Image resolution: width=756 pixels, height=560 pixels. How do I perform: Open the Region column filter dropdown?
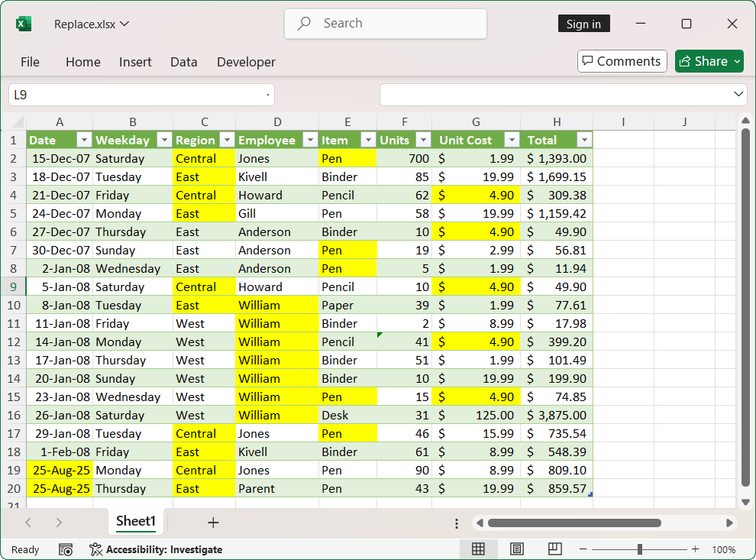tap(226, 141)
